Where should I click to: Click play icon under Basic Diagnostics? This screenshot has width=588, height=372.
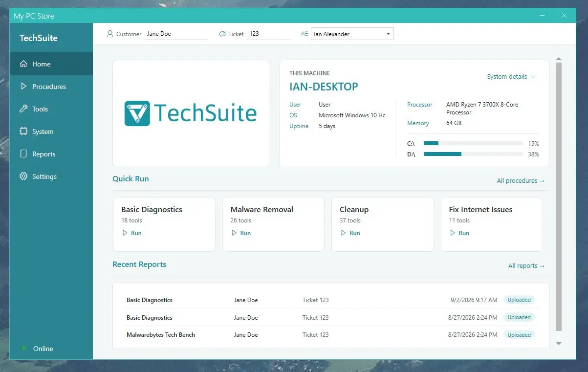[125, 233]
